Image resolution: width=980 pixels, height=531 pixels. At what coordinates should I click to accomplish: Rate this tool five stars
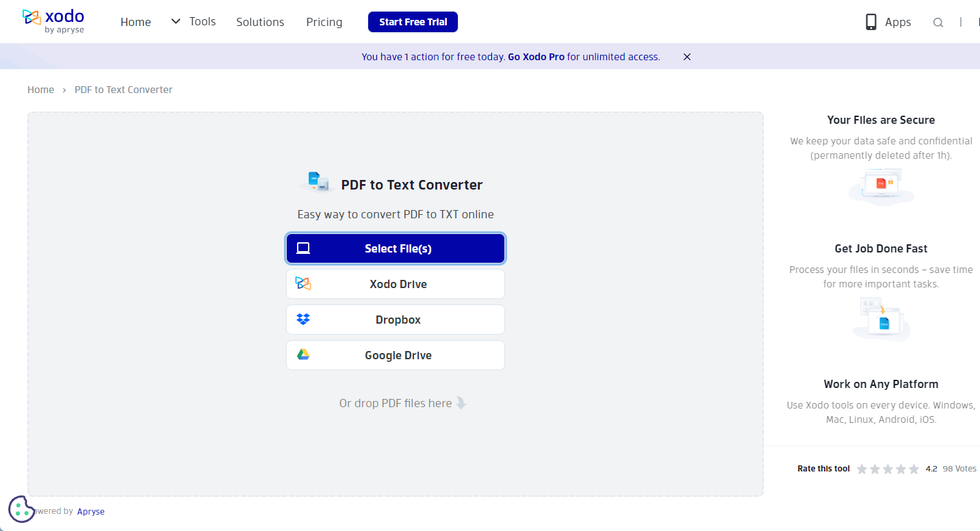point(914,469)
